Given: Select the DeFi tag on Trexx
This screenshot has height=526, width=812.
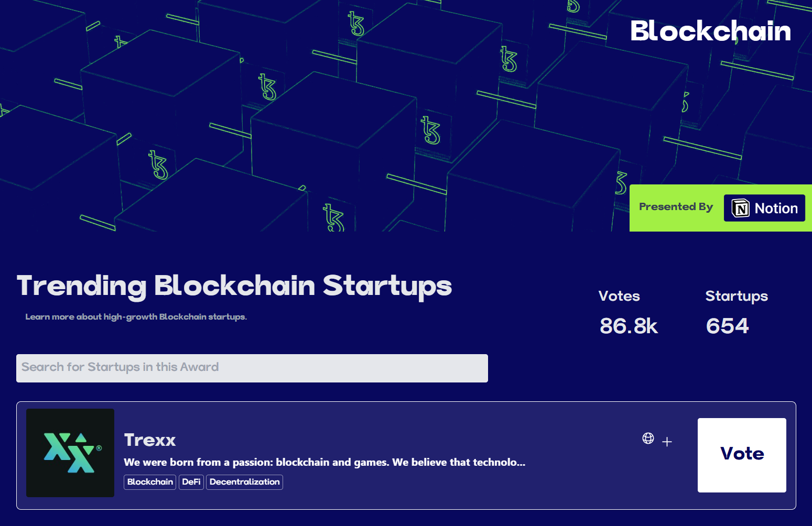Looking at the screenshot, I should point(191,482).
